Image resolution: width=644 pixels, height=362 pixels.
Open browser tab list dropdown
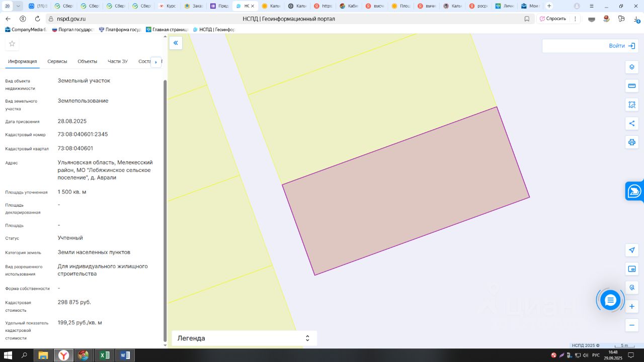[x=19, y=6]
